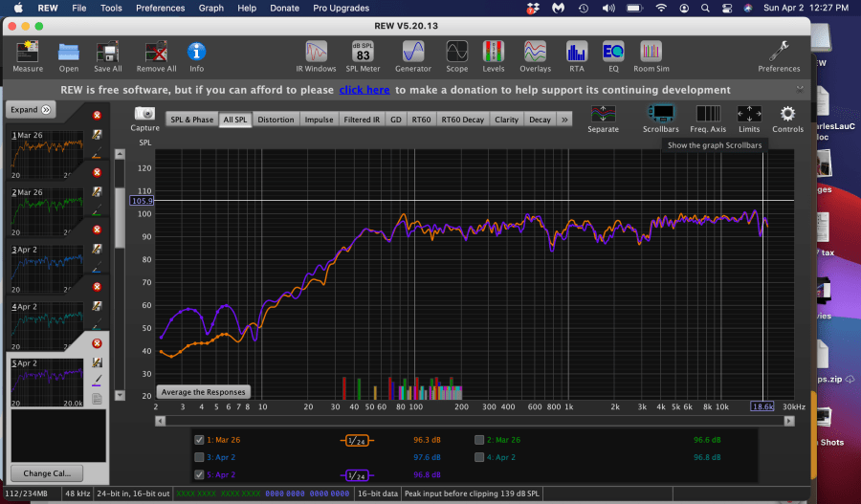
Task: Select the All SPL tab
Action: pos(235,120)
